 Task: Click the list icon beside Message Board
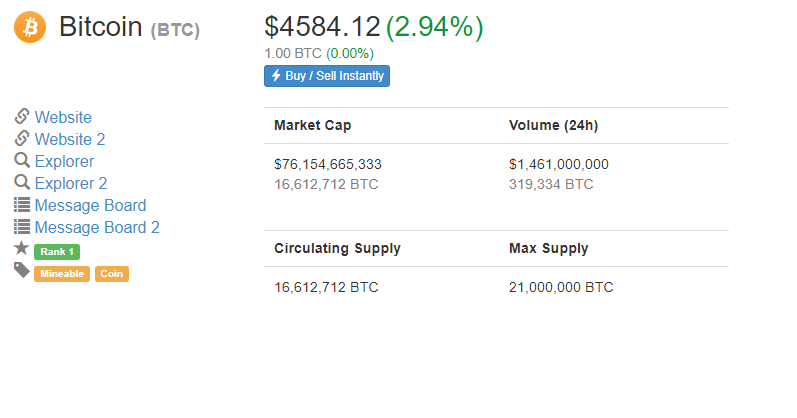[x=22, y=204]
